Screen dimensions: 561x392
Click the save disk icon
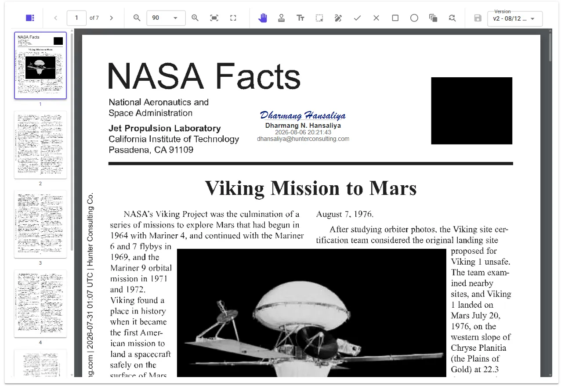[478, 18]
